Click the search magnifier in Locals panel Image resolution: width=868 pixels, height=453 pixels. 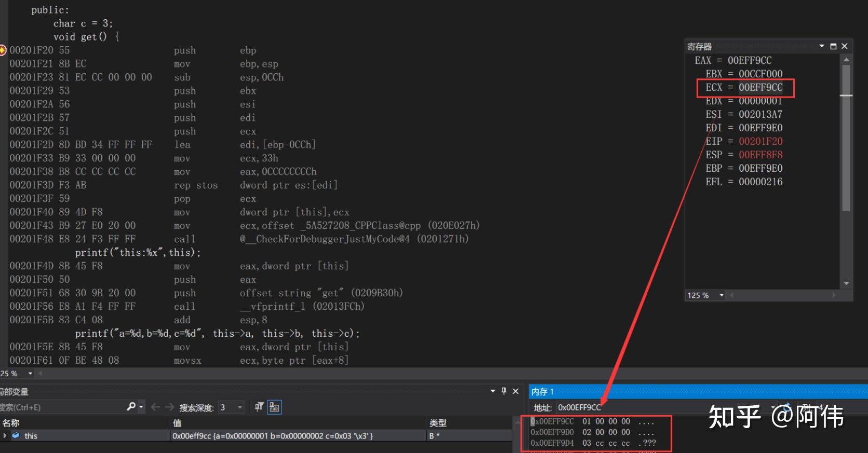tap(131, 407)
